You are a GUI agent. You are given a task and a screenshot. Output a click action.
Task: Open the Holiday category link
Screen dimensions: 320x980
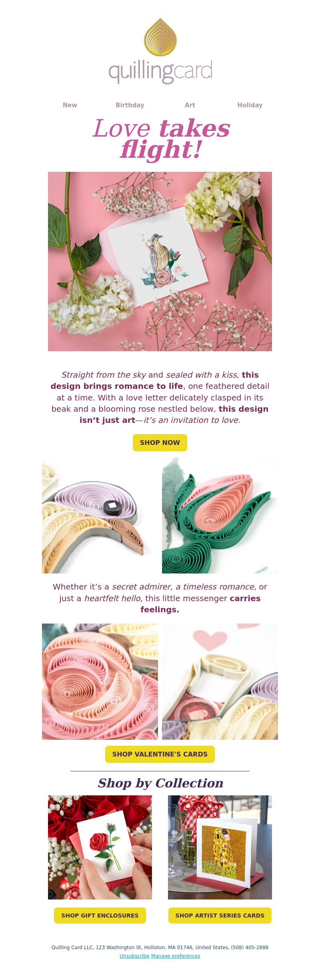coord(250,105)
